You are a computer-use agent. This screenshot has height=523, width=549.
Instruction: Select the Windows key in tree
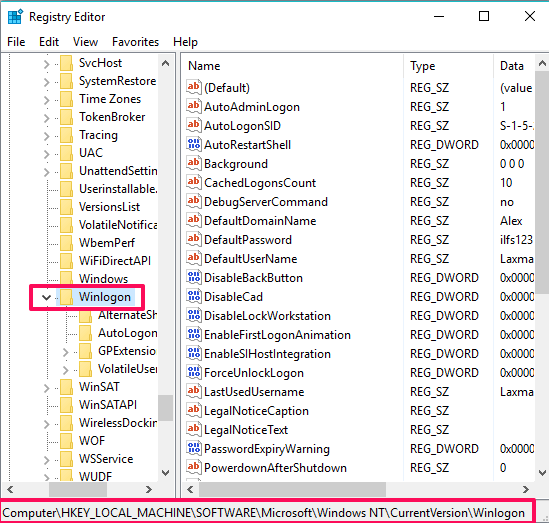103,279
